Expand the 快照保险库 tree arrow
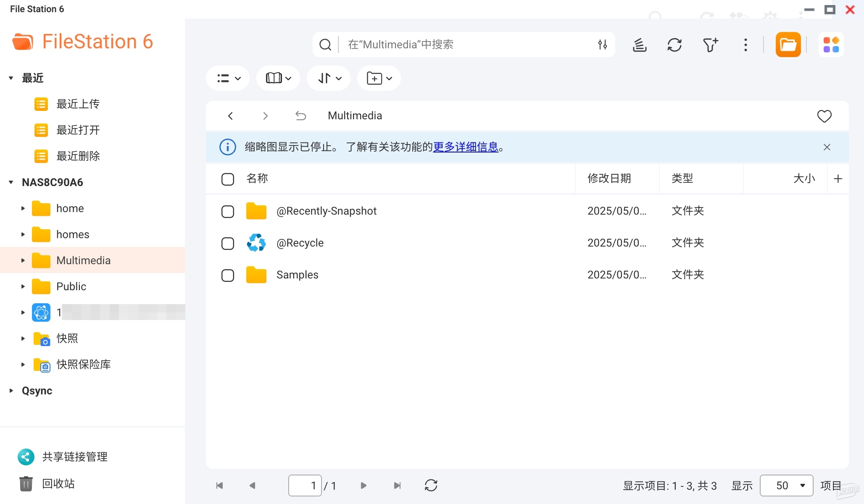This screenshot has height=504, width=864. [23, 365]
